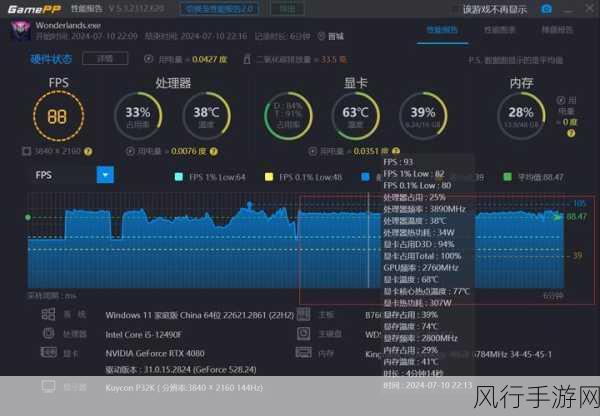600x416 pixels.
Task: Open the highlighted first report tab
Action: tap(442, 30)
